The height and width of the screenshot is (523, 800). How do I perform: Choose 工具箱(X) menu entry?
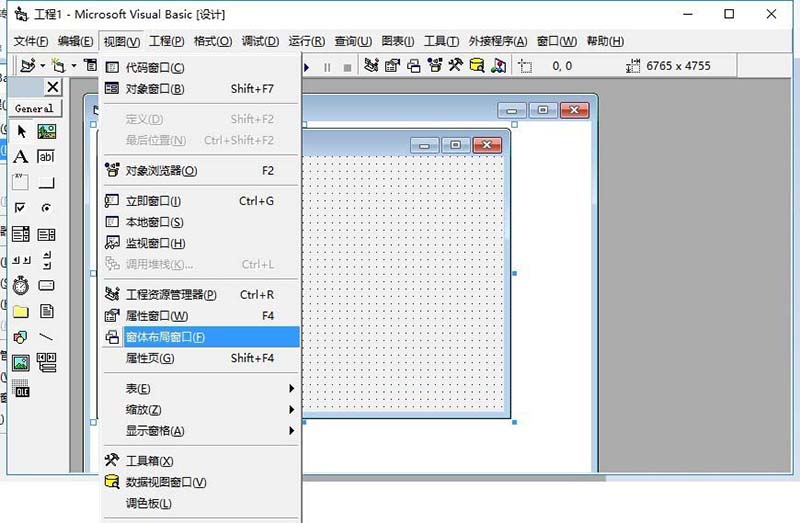coord(202,461)
